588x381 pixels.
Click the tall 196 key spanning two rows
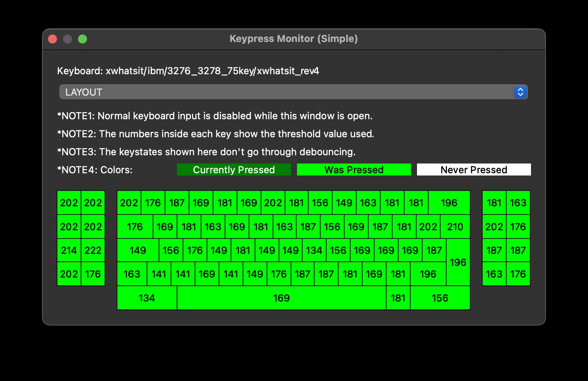[x=458, y=262]
